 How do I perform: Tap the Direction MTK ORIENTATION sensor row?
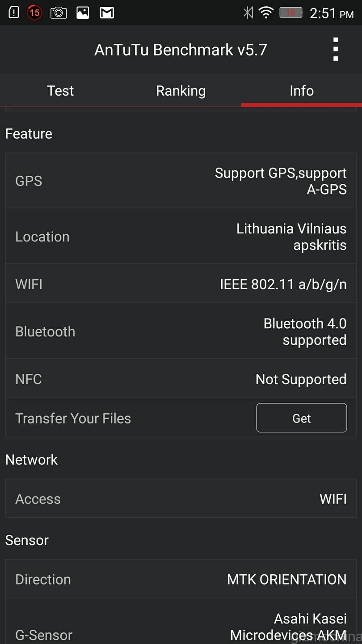point(181,579)
